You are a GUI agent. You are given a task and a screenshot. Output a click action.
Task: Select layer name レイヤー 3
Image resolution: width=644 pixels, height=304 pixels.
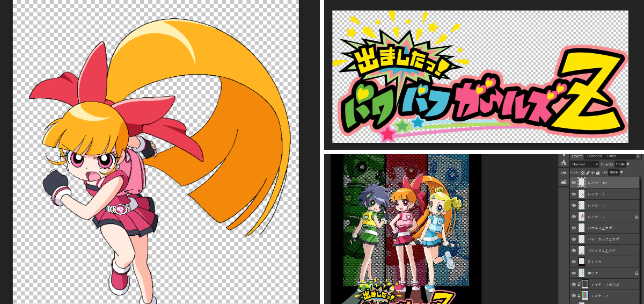596,206
